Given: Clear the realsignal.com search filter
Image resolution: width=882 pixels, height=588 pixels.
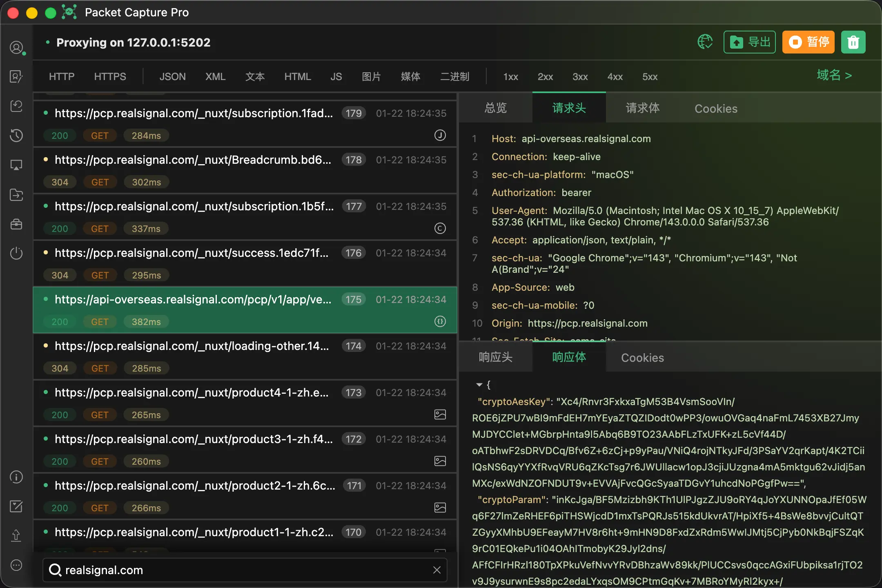Looking at the screenshot, I should tap(437, 570).
